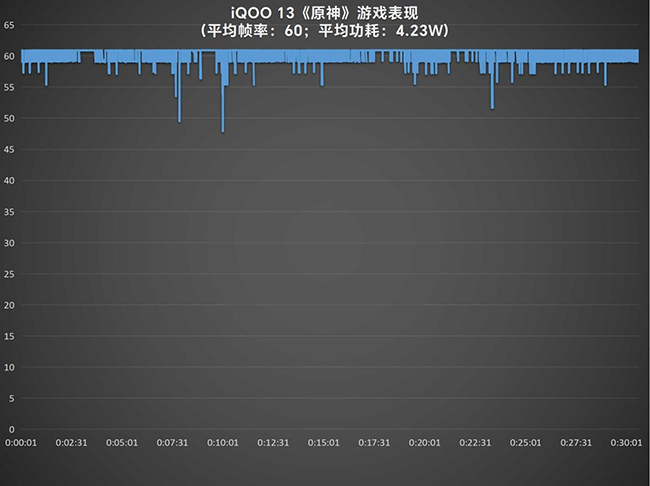650x486 pixels.
Task: Click the x-axis time label 0:15:01
Action: [x=324, y=443]
